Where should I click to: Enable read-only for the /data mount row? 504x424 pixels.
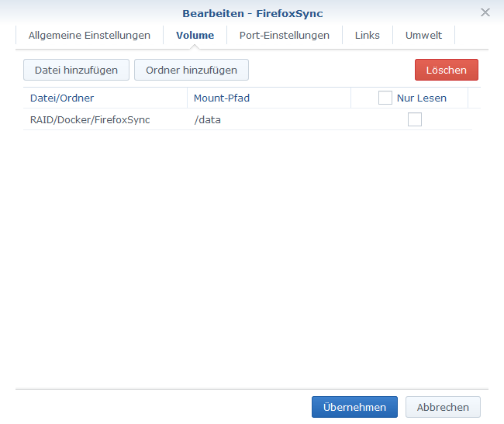point(414,119)
